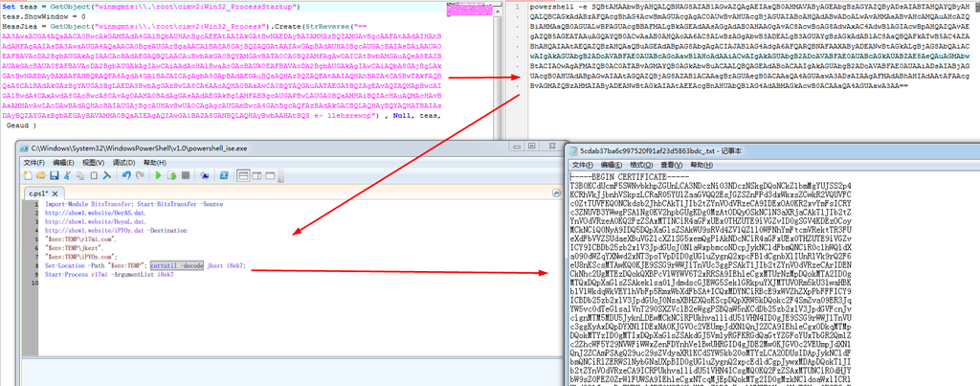Minimize the PowerShell ISE window
Screen dimensions: 980x386
pos(517,147)
